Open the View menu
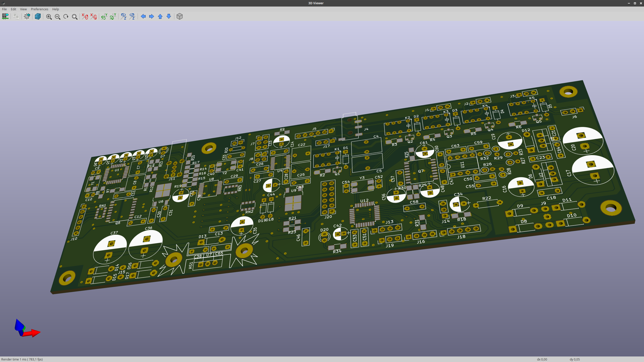Viewport: 644px width, 362px height. pyautogui.click(x=23, y=9)
